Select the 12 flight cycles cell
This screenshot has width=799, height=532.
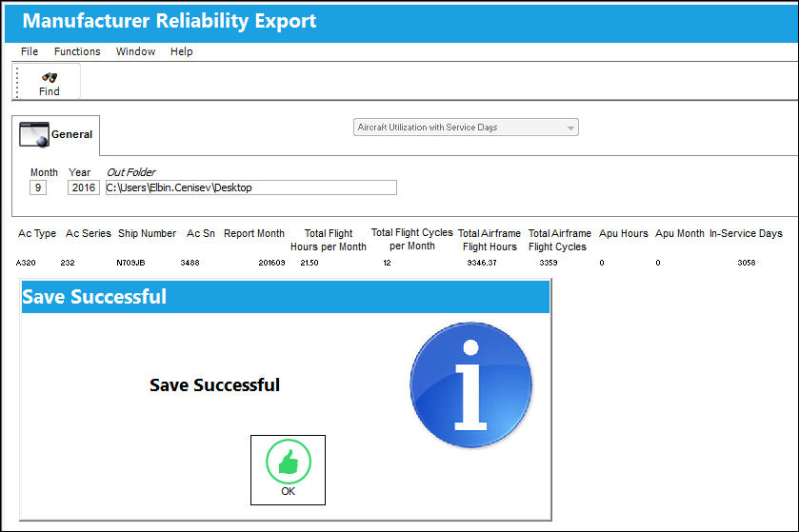[x=388, y=263]
